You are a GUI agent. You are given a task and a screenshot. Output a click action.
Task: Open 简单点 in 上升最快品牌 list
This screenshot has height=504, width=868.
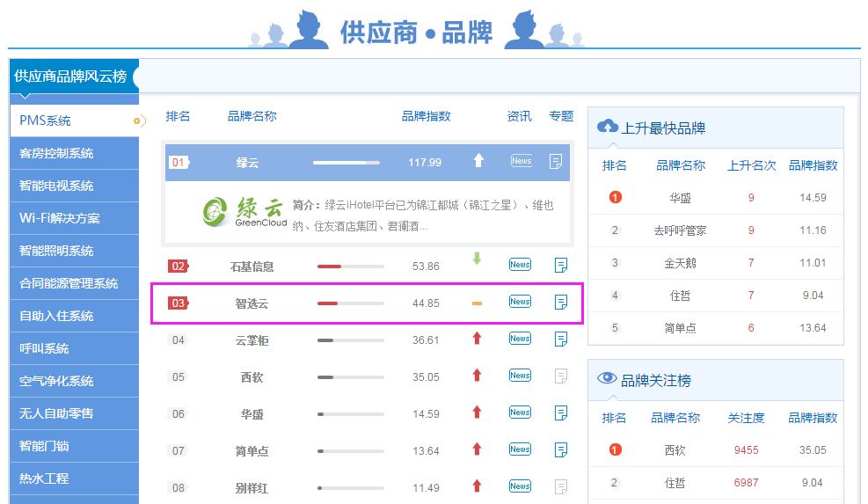click(x=680, y=328)
